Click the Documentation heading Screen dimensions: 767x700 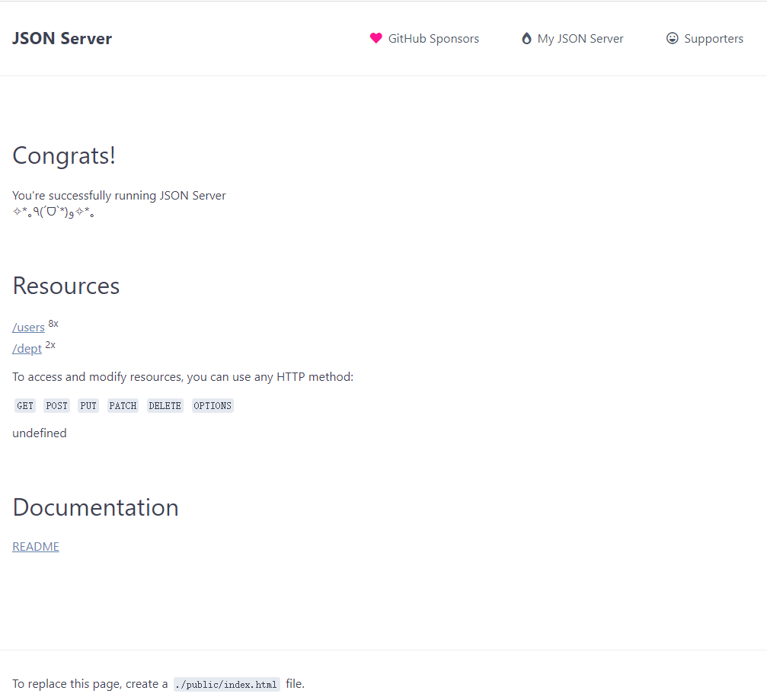tap(95, 507)
